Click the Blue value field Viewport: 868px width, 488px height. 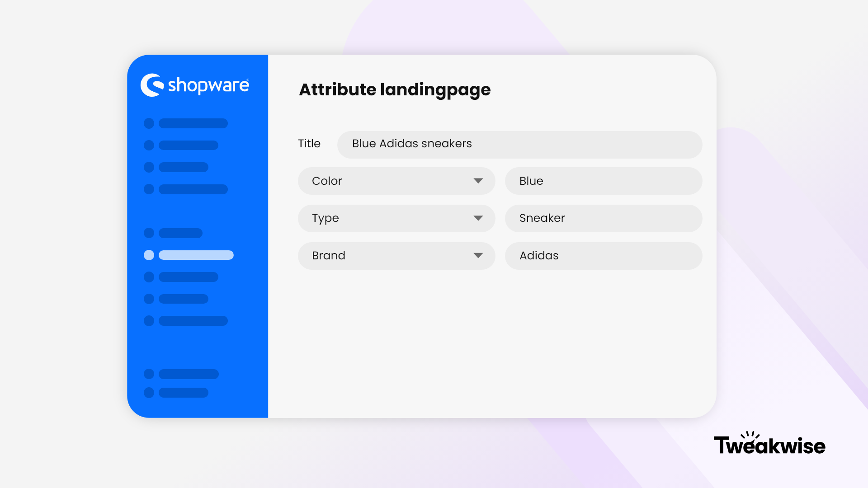tap(603, 181)
